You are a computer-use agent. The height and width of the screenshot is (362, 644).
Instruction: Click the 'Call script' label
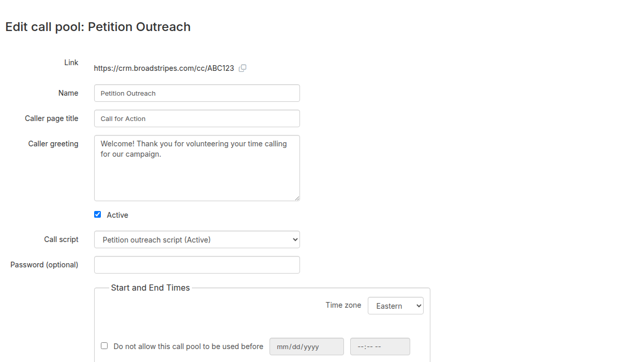click(x=61, y=239)
